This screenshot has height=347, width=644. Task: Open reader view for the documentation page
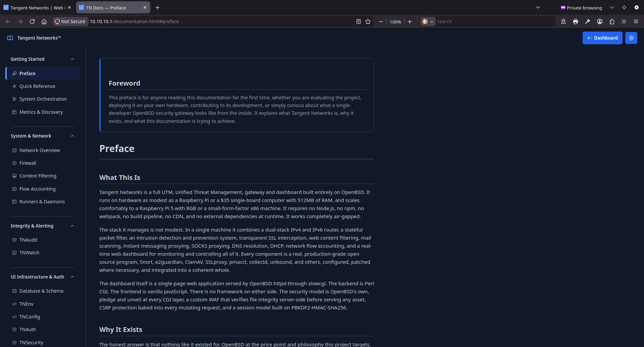tap(358, 21)
